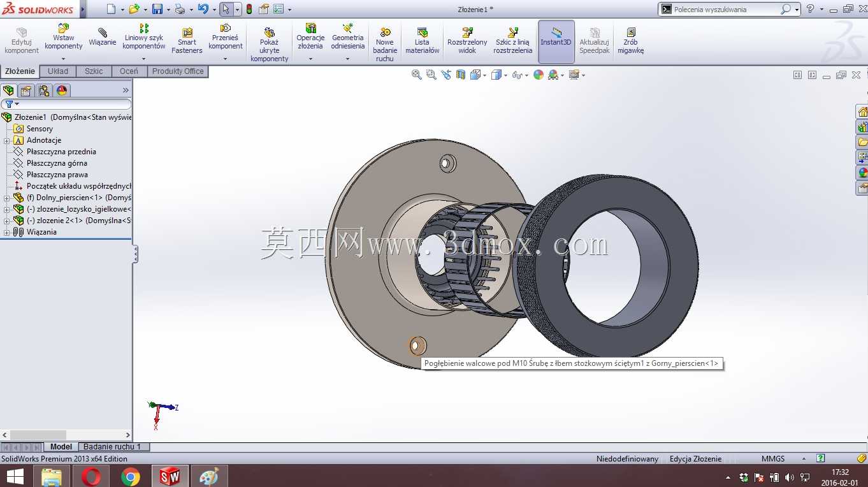Image resolution: width=868 pixels, height=487 pixels.
Task: Create a Rozstrzelony widok
Action: [x=467, y=41]
